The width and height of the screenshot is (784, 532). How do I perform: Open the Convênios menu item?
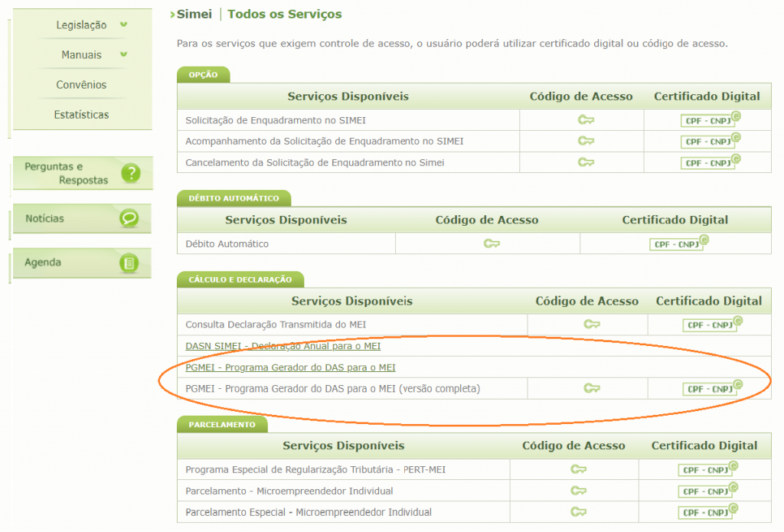coord(81,85)
